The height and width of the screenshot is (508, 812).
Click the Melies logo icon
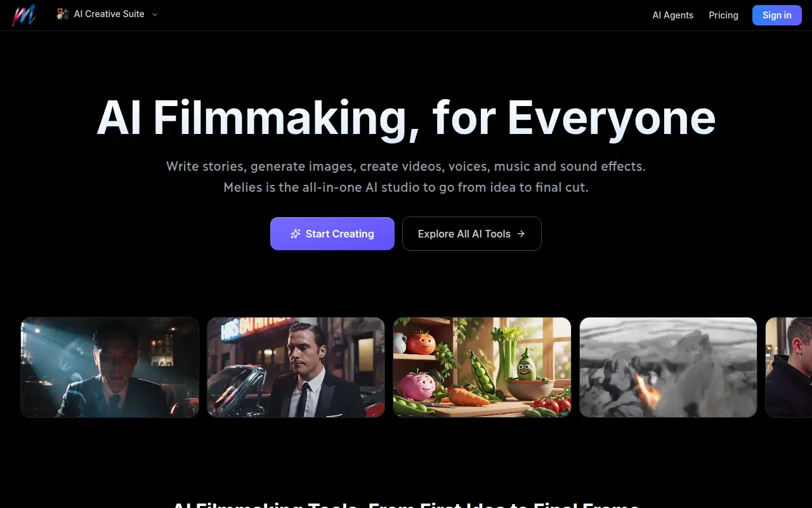coord(23,15)
